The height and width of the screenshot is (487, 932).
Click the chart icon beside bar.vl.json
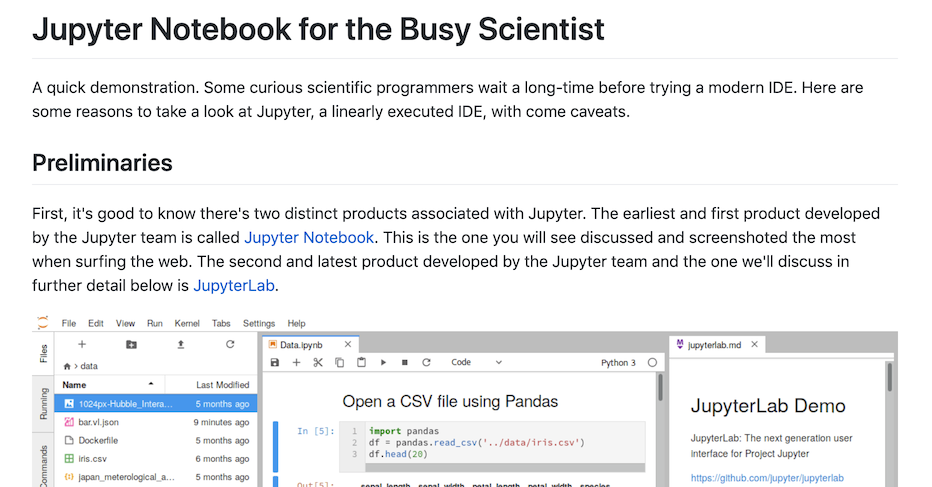pyautogui.click(x=69, y=422)
